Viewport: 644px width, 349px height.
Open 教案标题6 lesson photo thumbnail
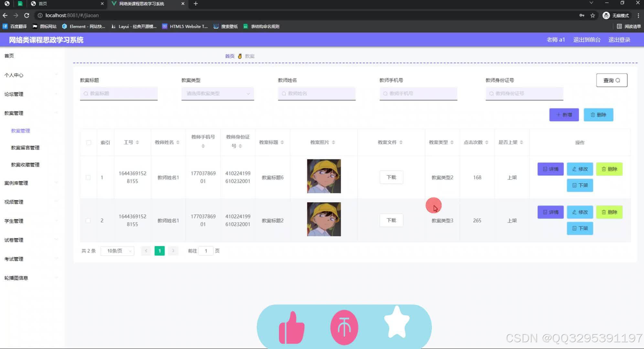tap(324, 176)
